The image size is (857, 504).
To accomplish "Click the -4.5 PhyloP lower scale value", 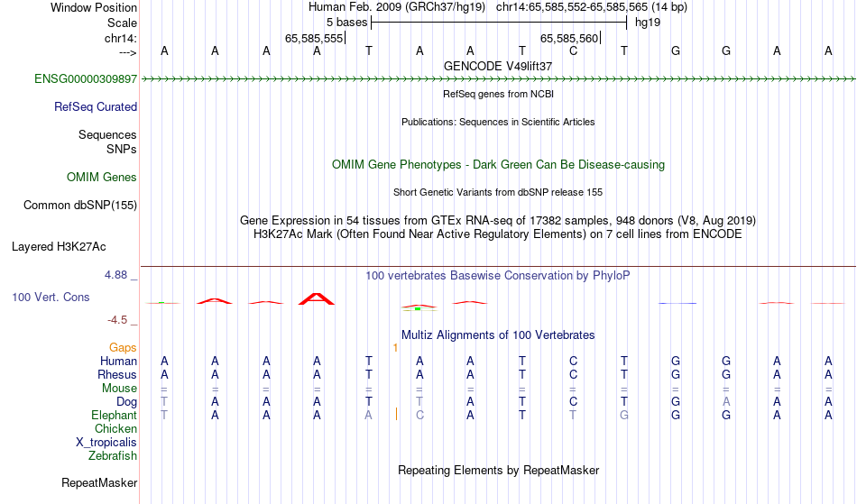I will [117, 320].
